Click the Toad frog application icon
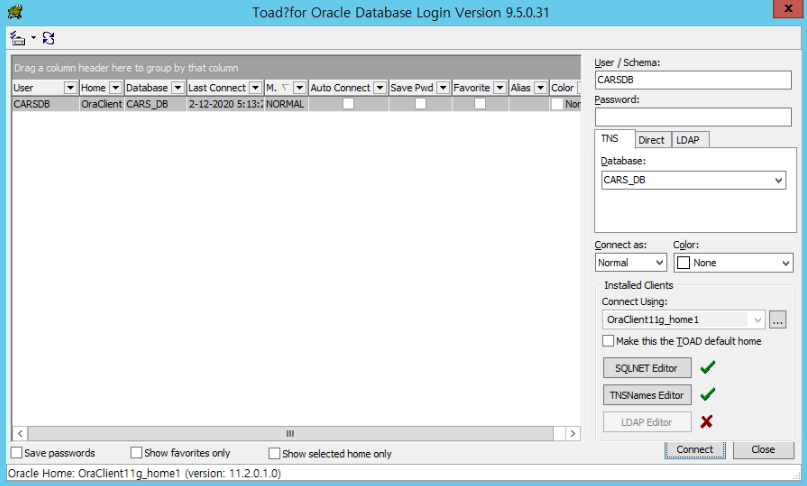 [x=15, y=11]
